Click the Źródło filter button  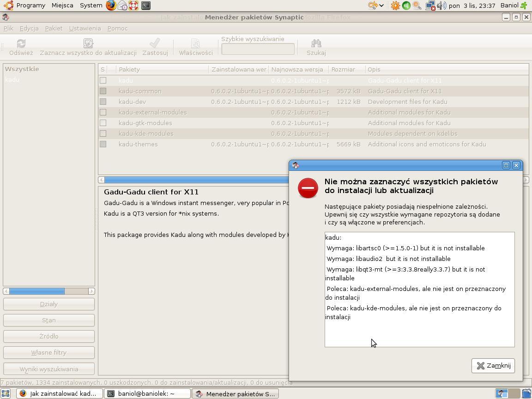(49, 336)
